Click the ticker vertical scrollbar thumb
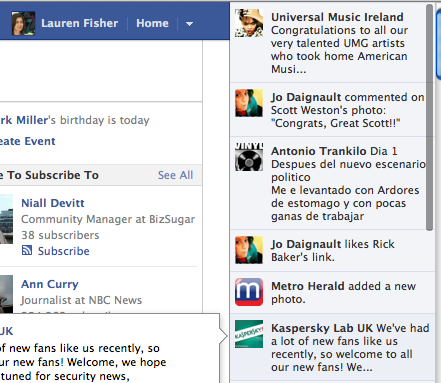 tap(429, 117)
